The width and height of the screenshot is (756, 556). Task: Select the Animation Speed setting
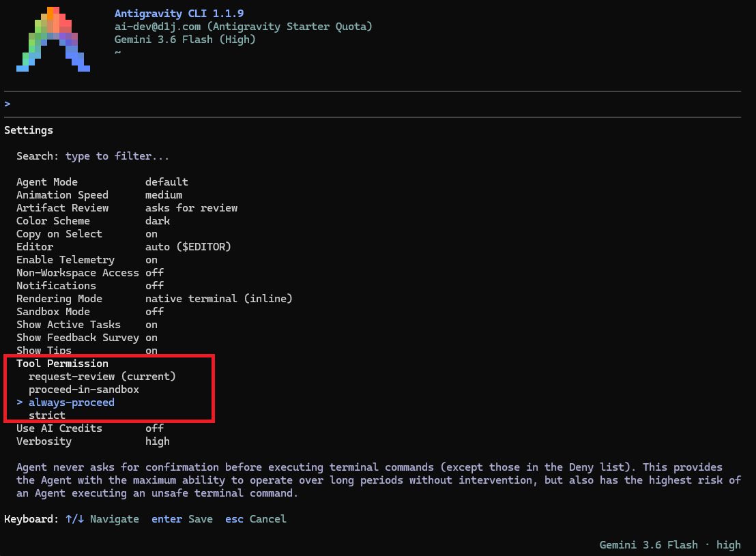(100, 195)
